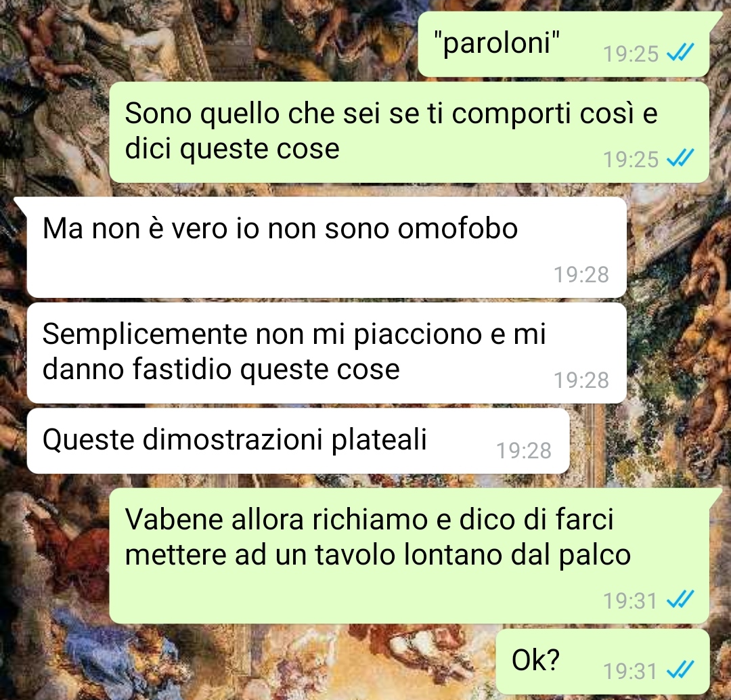Viewport: 731px width, 700px height.
Task: Click read ticks on the "Ok?" message
Action: [681, 670]
